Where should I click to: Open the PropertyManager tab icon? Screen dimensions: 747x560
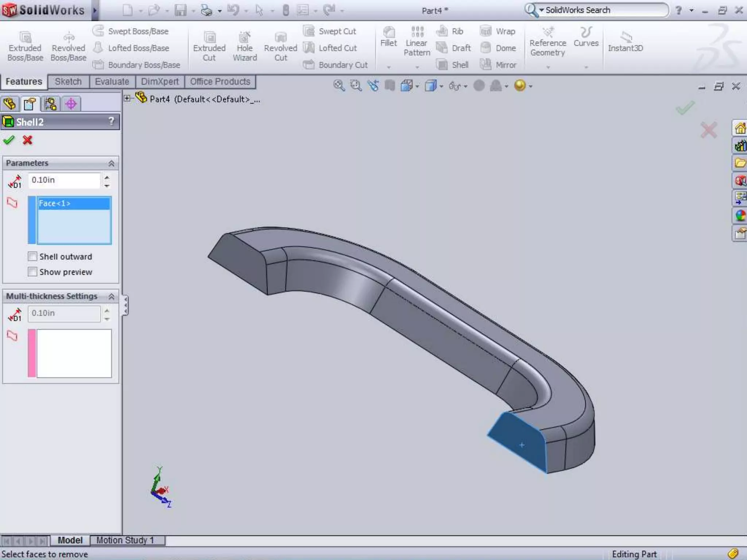(x=30, y=104)
